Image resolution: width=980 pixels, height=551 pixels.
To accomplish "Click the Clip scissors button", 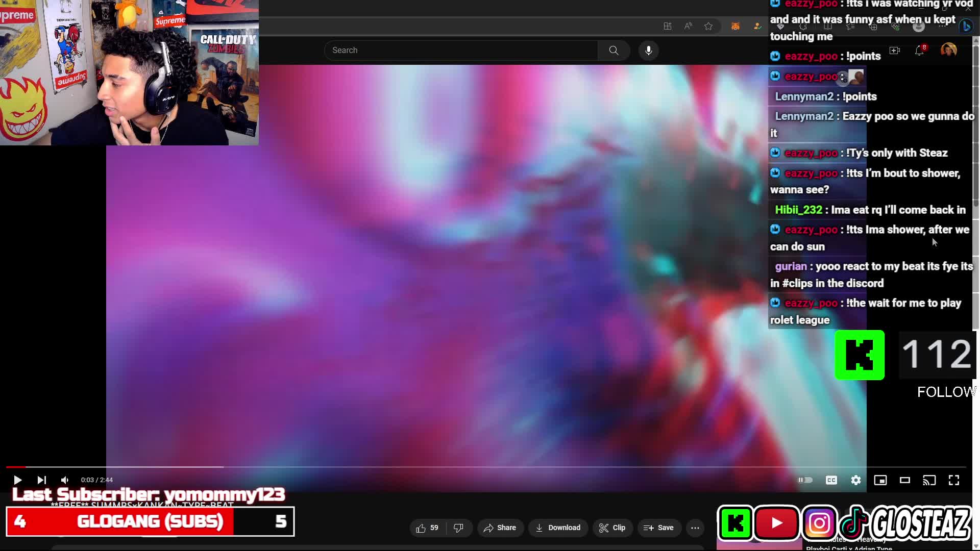I will pyautogui.click(x=612, y=528).
